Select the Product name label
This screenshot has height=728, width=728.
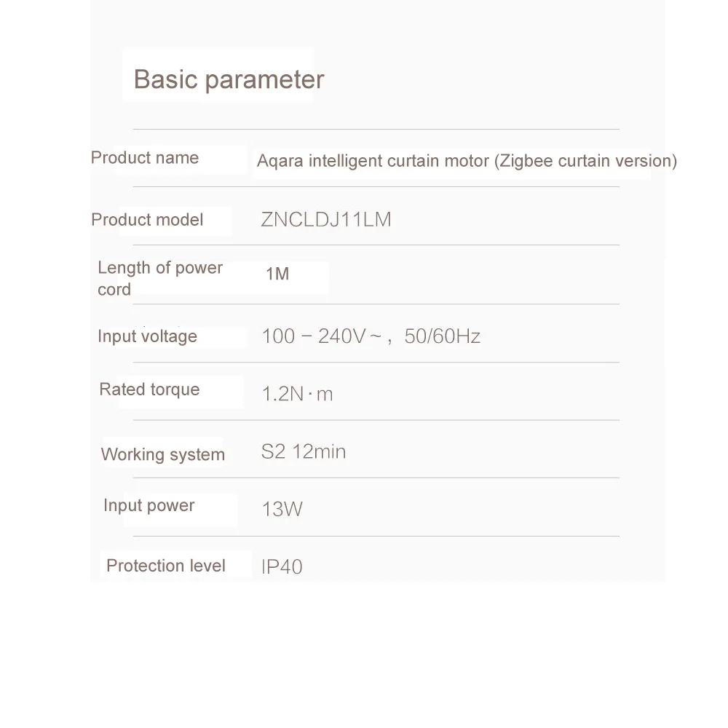tap(145, 158)
